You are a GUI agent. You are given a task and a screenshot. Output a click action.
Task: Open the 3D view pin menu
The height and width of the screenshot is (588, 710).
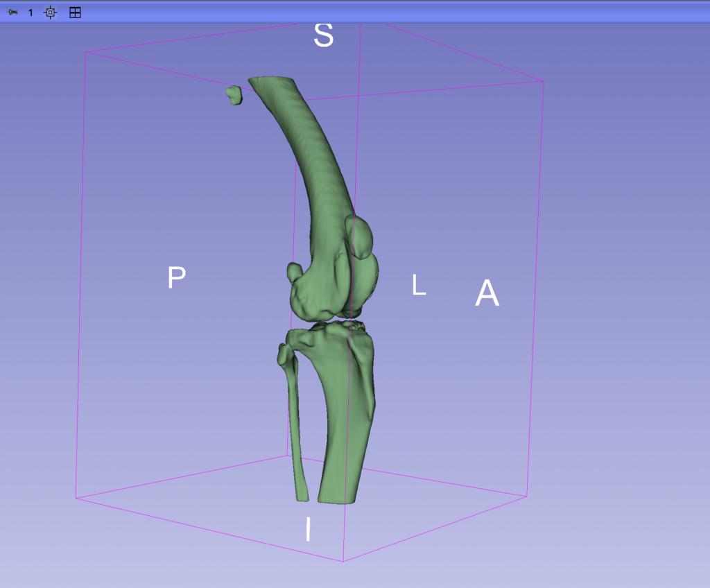point(12,12)
